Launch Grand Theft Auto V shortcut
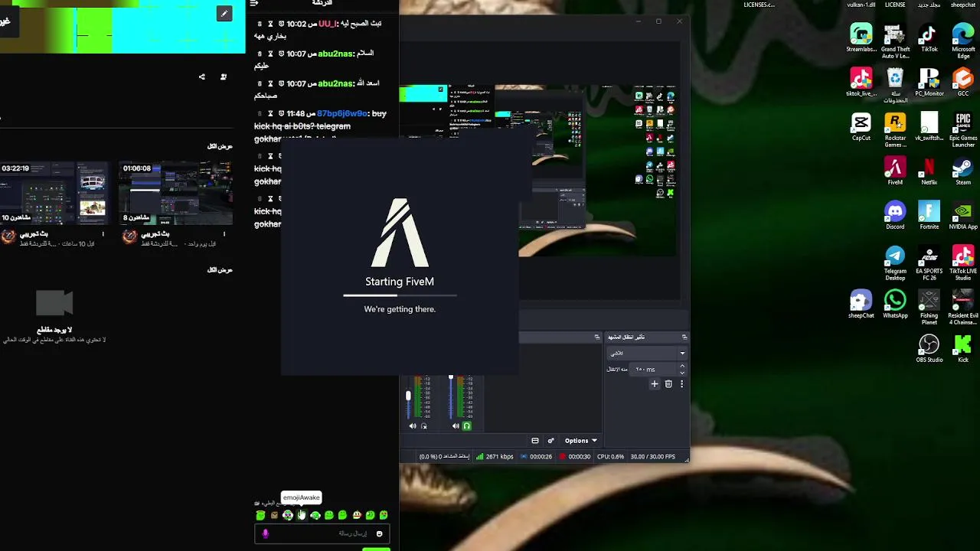Image resolution: width=980 pixels, height=551 pixels. (x=895, y=41)
